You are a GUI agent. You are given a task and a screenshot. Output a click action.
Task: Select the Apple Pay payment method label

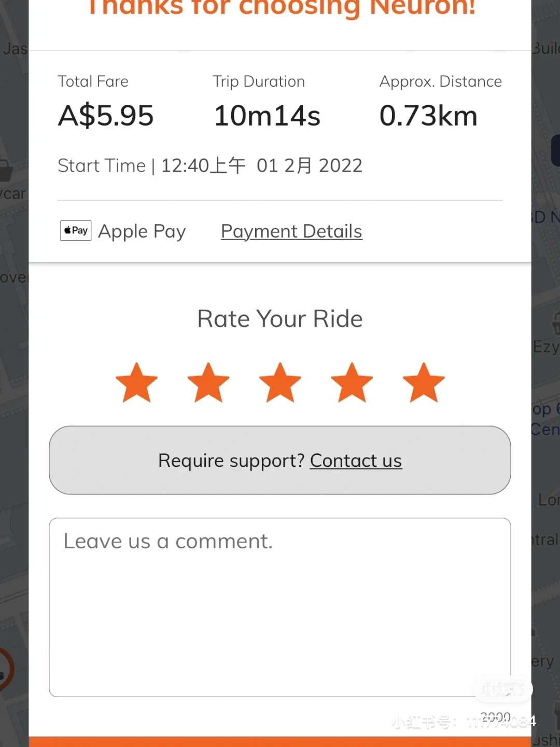(142, 231)
